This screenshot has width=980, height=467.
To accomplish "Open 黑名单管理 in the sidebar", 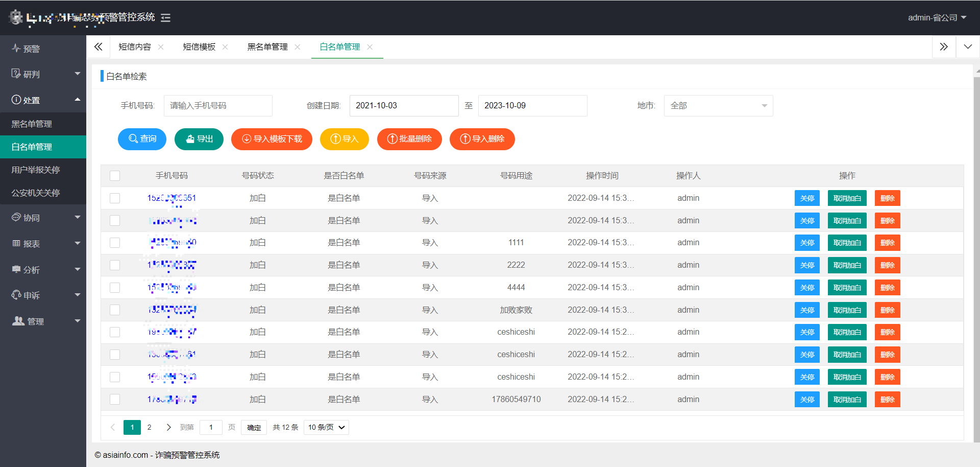I will [x=43, y=124].
